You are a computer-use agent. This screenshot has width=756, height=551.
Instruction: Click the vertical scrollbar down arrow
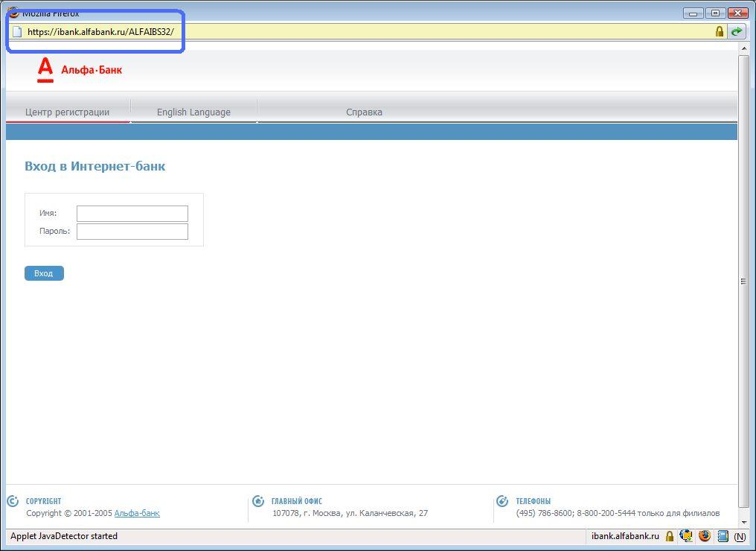coord(743,522)
